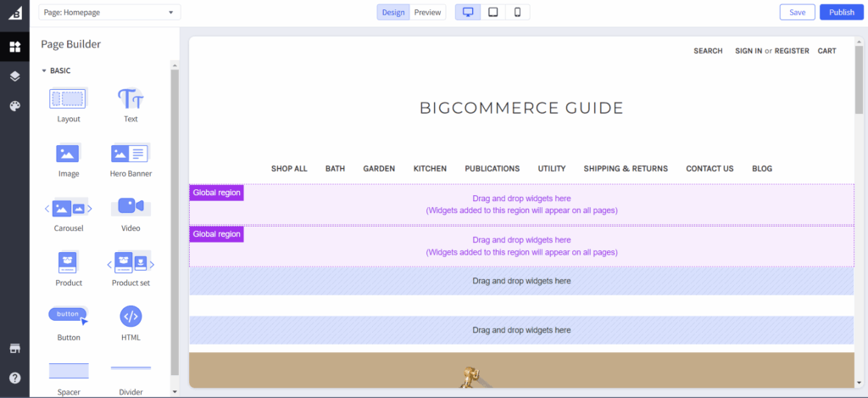Click the BigCommerce logo icon
868x398 pixels.
15,13
